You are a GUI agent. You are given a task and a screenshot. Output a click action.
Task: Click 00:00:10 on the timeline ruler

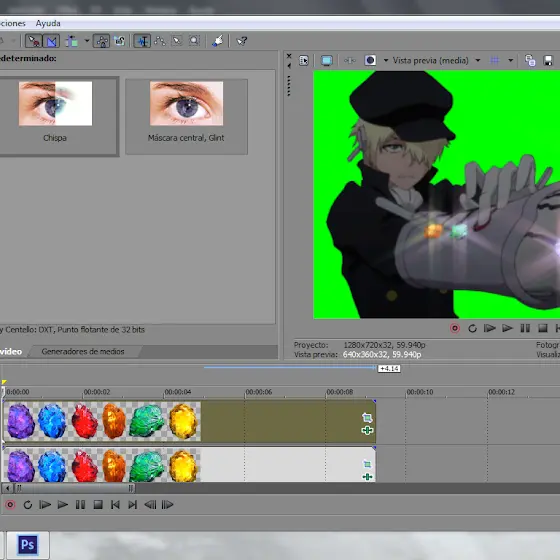pyautogui.click(x=420, y=392)
